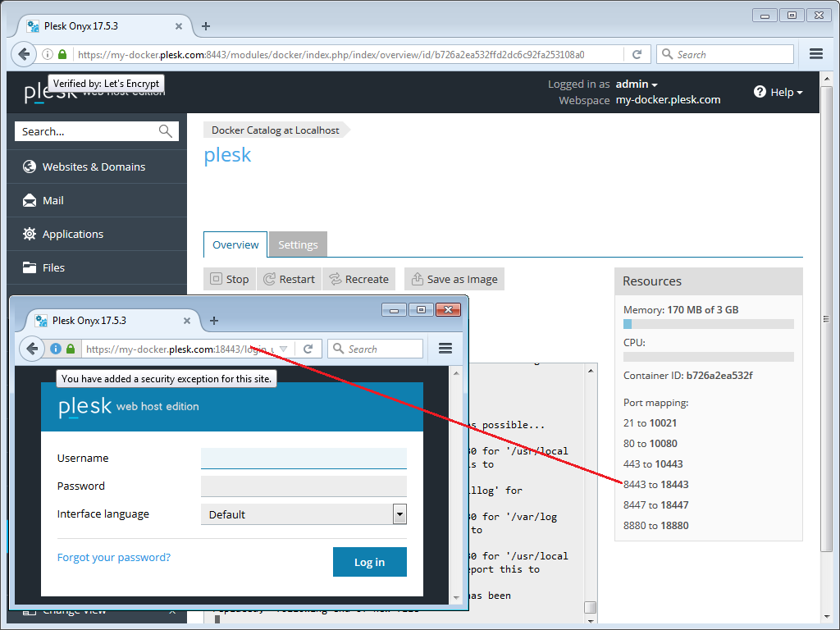The width and height of the screenshot is (840, 630).
Task: Click the popup page scrollbar down arrow
Action: pyautogui.click(x=456, y=597)
